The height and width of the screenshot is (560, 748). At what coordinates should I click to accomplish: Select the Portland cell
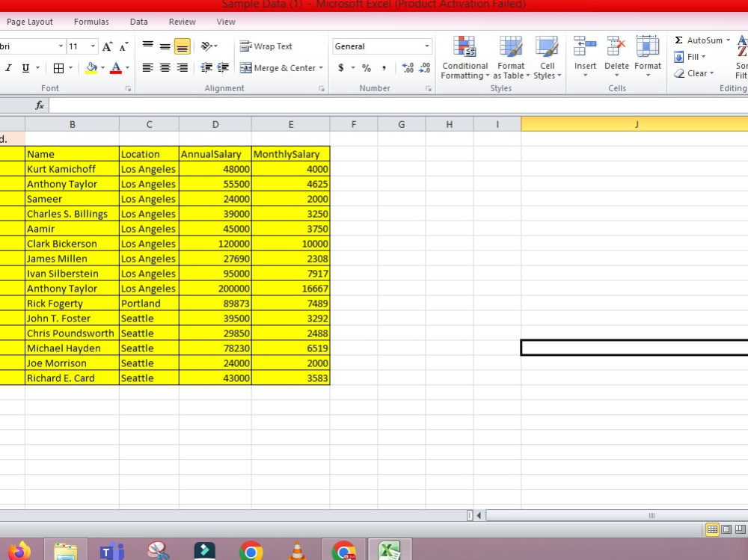tap(149, 304)
